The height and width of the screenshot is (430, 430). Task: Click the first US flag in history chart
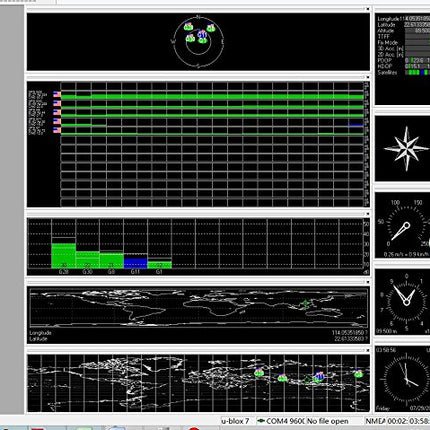[57, 94]
